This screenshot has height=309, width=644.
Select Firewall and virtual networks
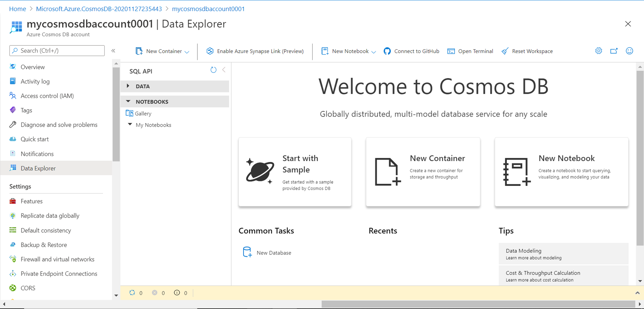(57, 259)
